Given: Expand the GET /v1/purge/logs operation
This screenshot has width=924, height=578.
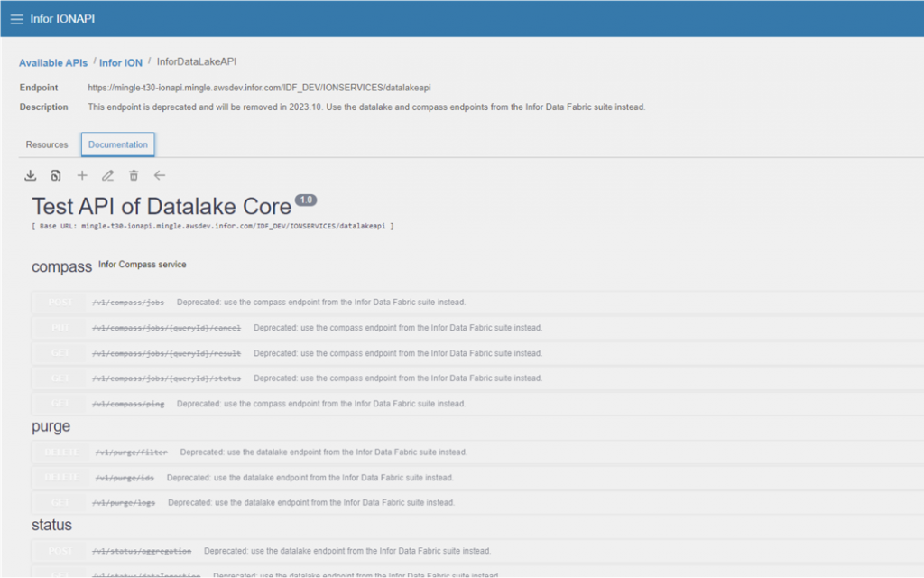Looking at the screenshot, I should click(477, 502).
